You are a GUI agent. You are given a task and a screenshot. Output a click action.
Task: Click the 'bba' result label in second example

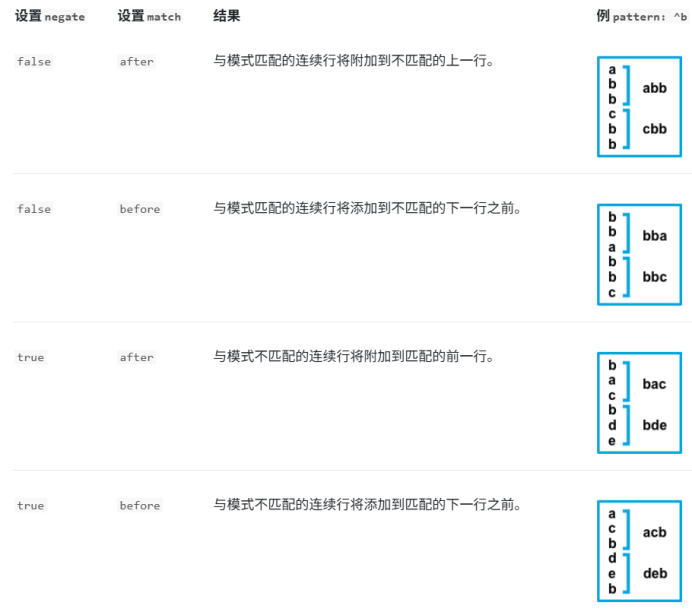point(654,236)
